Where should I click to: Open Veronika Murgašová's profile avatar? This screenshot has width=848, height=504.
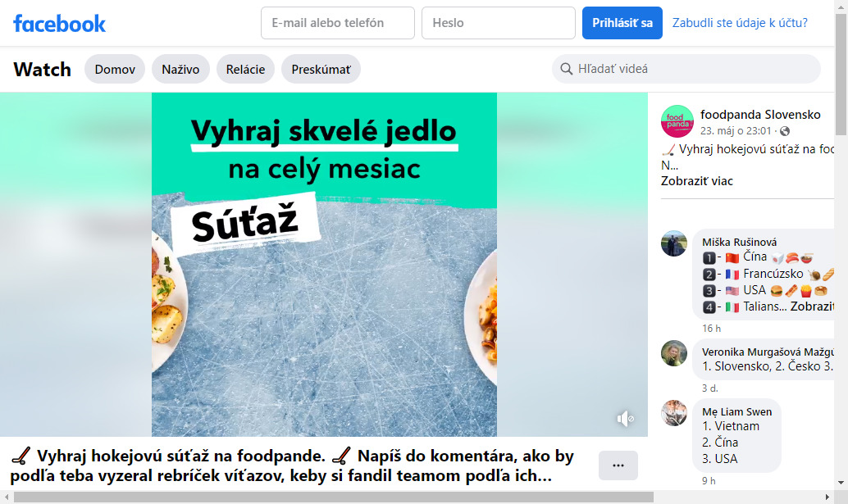[674, 353]
